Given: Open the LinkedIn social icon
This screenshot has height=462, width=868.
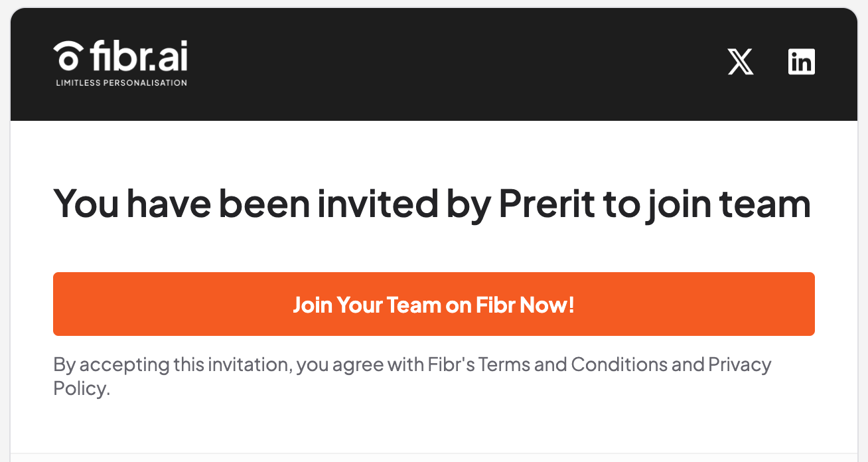Looking at the screenshot, I should tap(801, 62).
